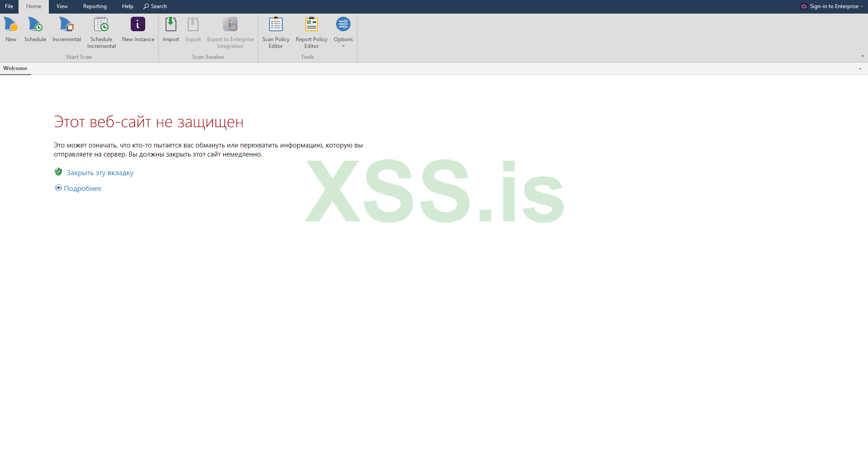The height and width of the screenshot is (461, 868).
Task: Click the Scan Session group label
Action: point(208,57)
